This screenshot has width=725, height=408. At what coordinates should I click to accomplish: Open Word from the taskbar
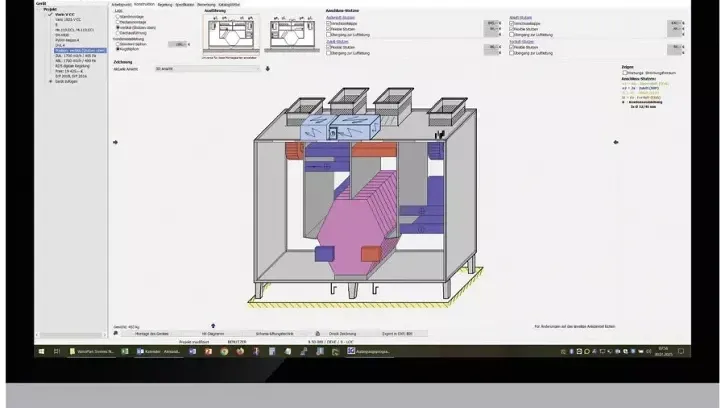(193, 352)
